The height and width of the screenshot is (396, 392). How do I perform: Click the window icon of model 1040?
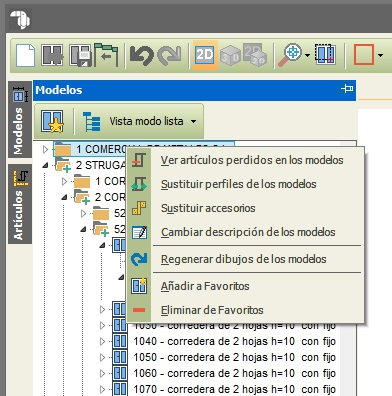tap(119, 341)
